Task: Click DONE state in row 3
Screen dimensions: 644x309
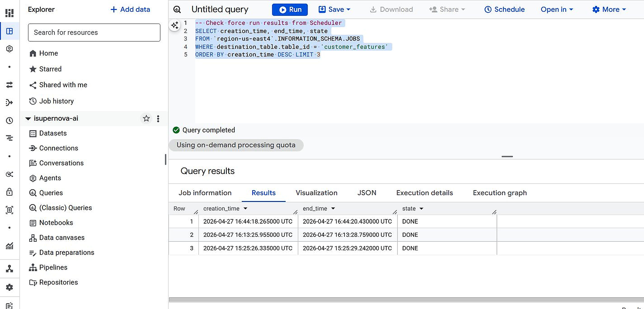Action: 410,248
